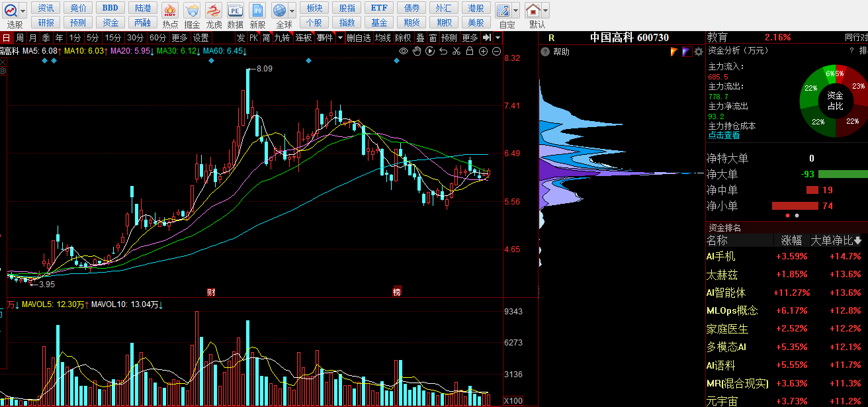868x407 pixels.
Task: Click the scissors cut tool icon
Action: [x=456, y=52]
